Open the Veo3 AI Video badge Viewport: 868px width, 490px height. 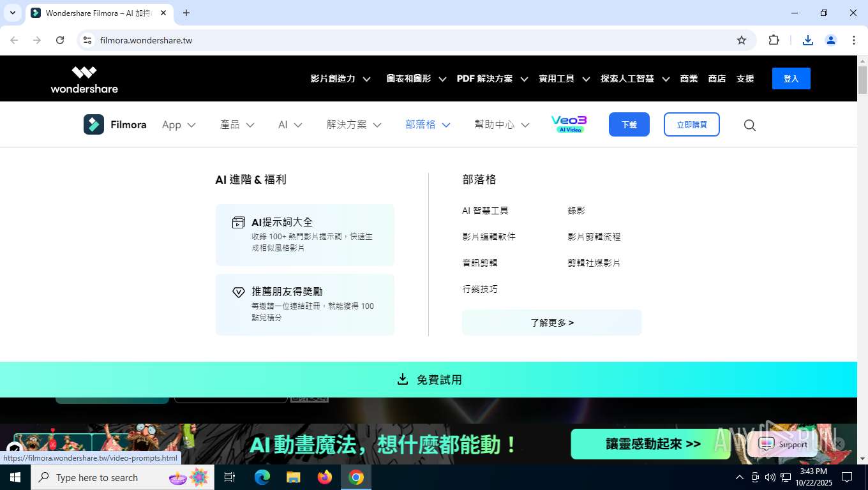[x=569, y=124]
